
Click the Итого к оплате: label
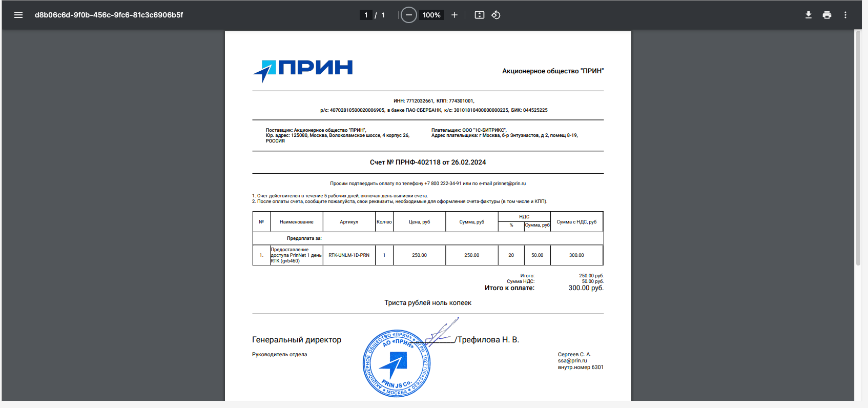pyautogui.click(x=509, y=288)
